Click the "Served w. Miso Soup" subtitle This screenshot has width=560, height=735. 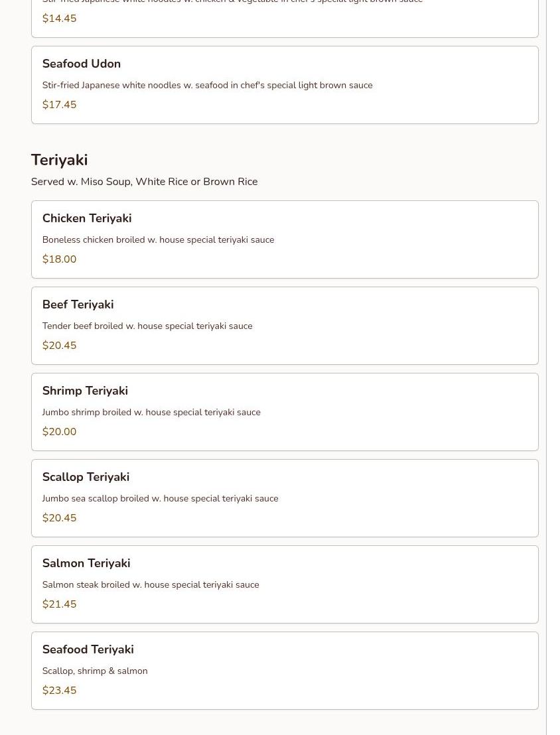click(144, 182)
